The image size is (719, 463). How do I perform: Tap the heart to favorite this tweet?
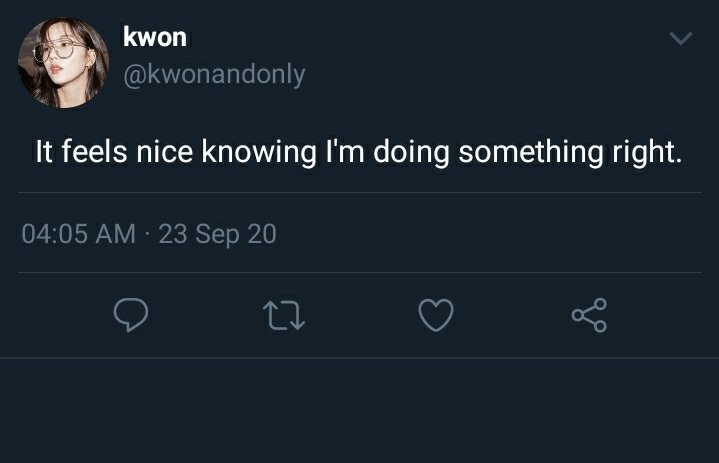pos(436,315)
